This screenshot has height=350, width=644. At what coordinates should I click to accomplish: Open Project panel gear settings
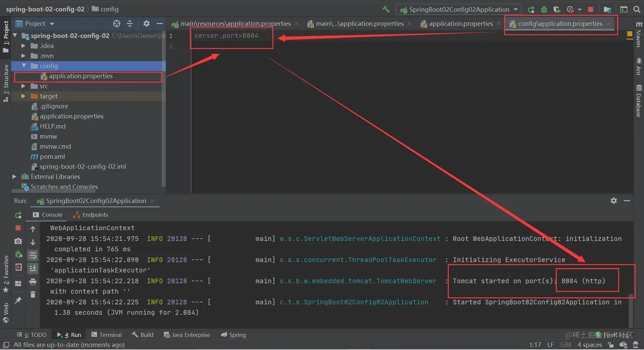pyautogui.click(x=146, y=23)
